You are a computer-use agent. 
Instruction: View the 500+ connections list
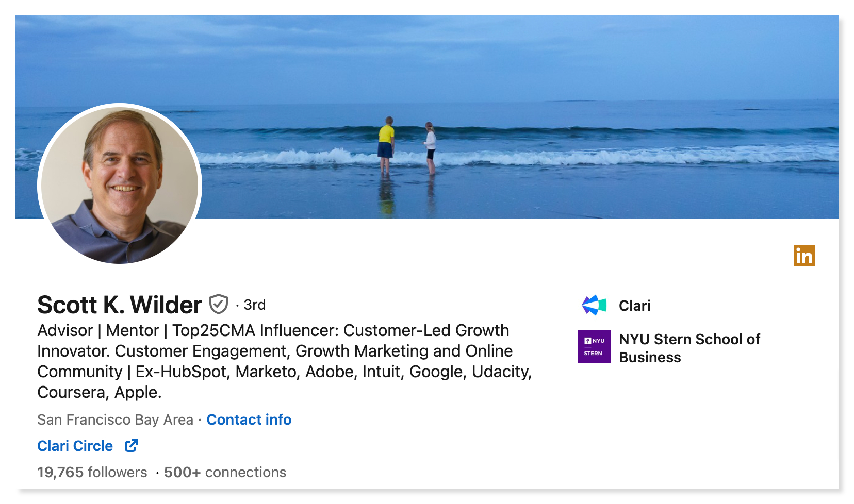pos(225,472)
